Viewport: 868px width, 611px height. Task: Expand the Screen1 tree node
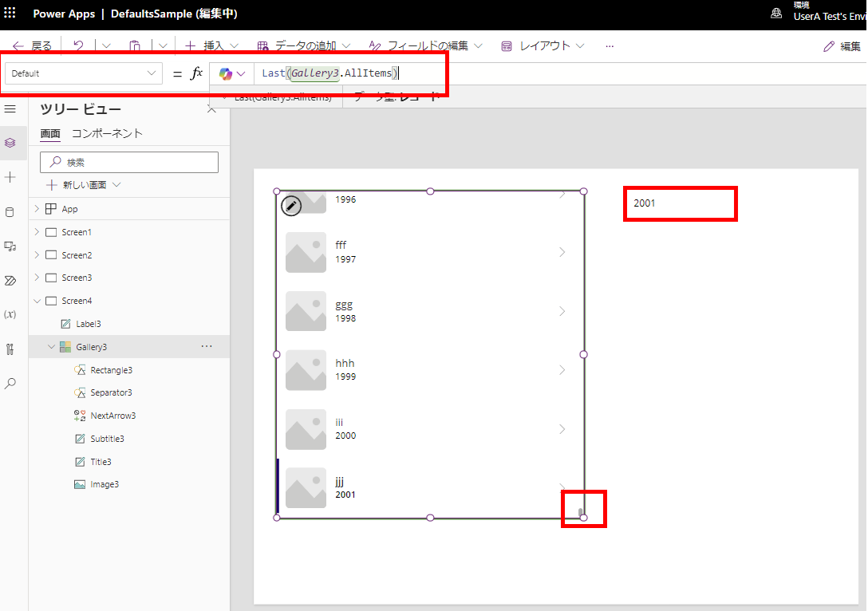(x=37, y=232)
